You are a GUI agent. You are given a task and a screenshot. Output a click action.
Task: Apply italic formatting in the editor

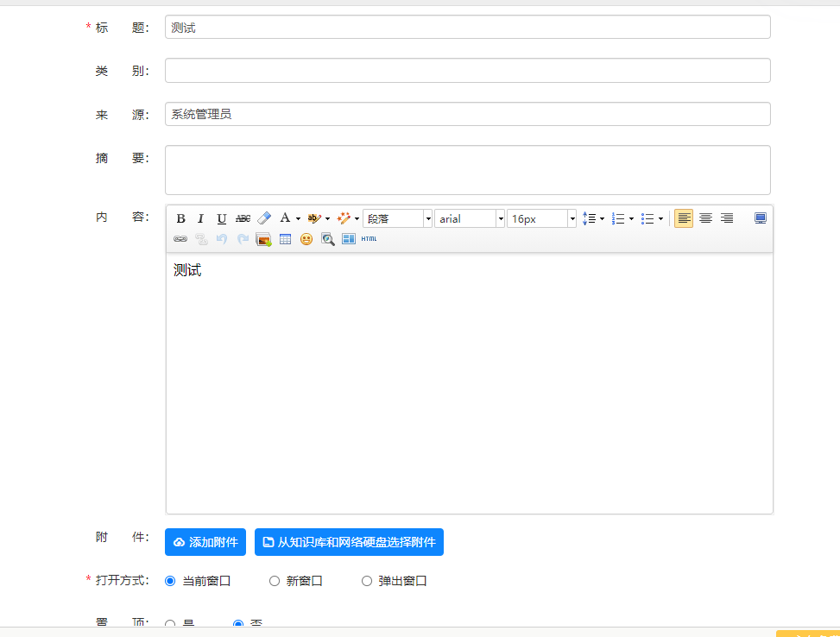point(200,218)
